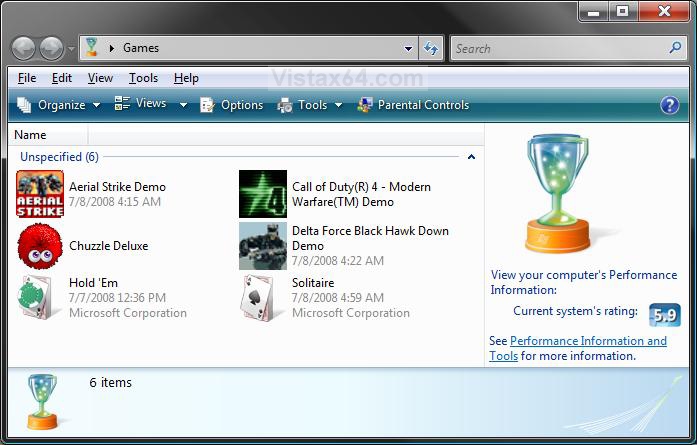Click the Games trophy icon in address bar
Screen dimensions: 697x445
92,47
